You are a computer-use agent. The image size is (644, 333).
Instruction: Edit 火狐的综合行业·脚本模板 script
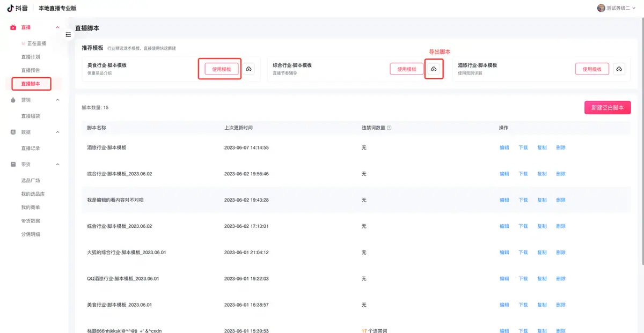point(504,253)
